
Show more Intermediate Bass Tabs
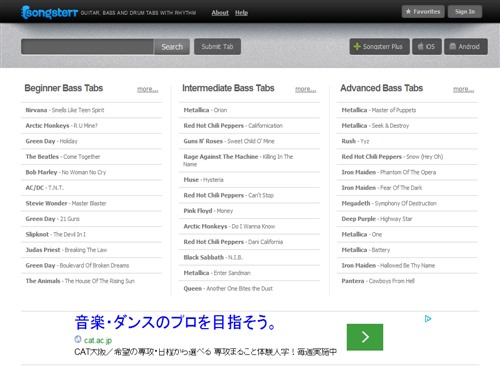[306, 89]
